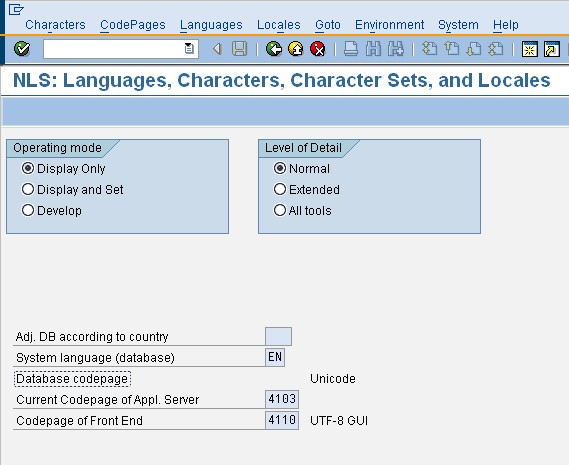569x465 pixels.
Task: Click the Operating mode group title
Action: click(57, 148)
